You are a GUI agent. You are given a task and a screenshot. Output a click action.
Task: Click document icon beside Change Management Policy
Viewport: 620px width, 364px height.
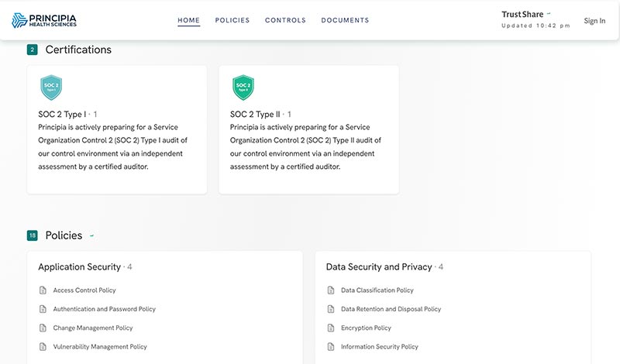43,328
